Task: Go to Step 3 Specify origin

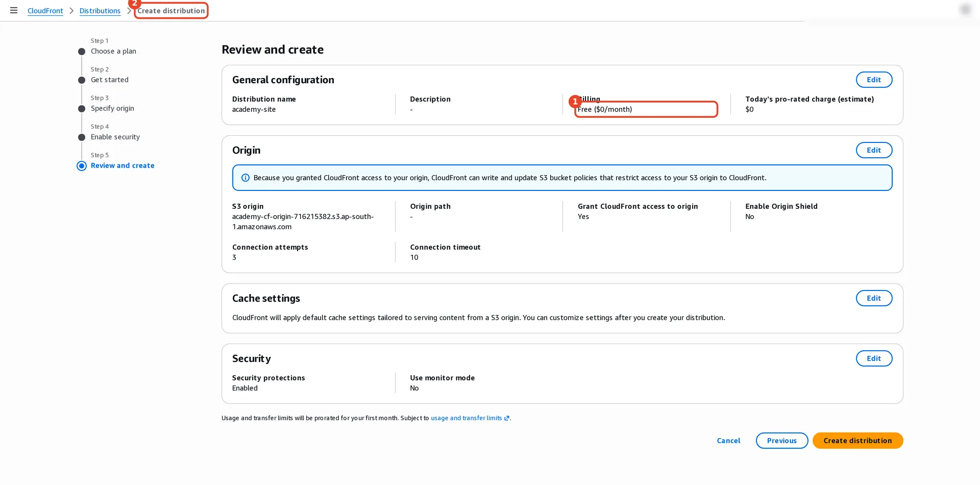Action: pyautogui.click(x=112, y=108)
